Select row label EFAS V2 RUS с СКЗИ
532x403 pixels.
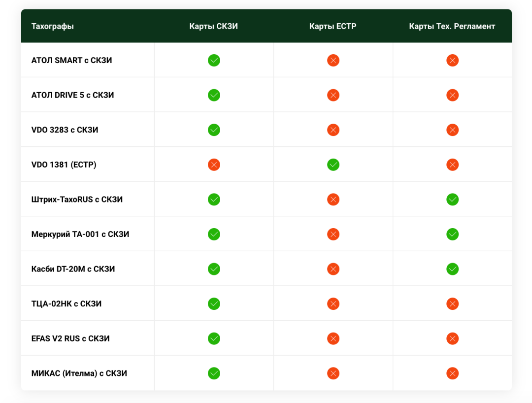(70, 338)
